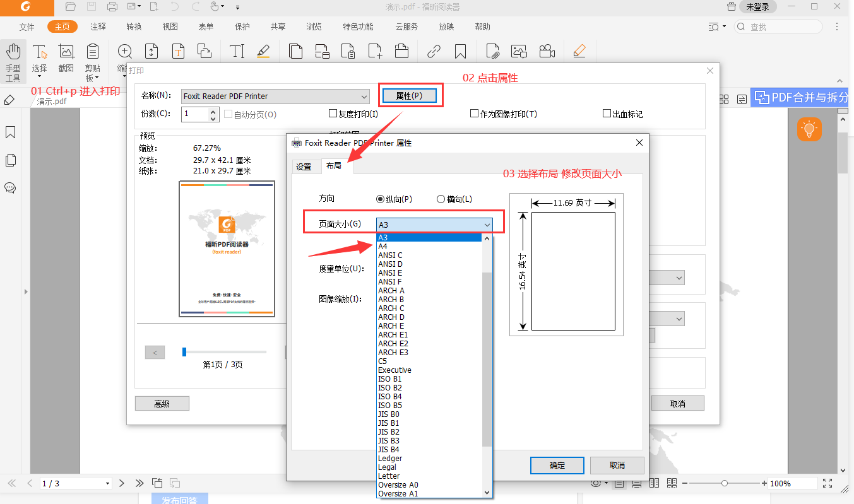Screen dimensions: 854x504
Task: Open the Bookmarks side panel
Action: pos(10,132)
